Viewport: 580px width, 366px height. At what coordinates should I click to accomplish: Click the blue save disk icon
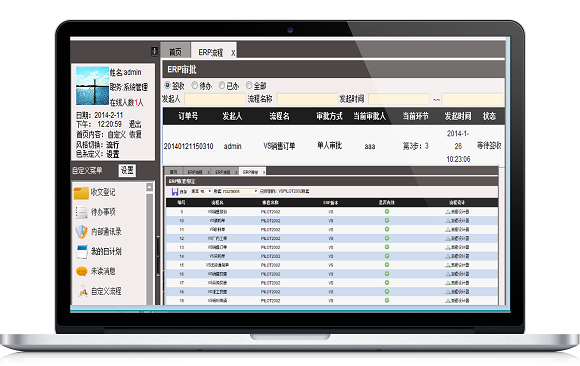(x=175, y=191)
